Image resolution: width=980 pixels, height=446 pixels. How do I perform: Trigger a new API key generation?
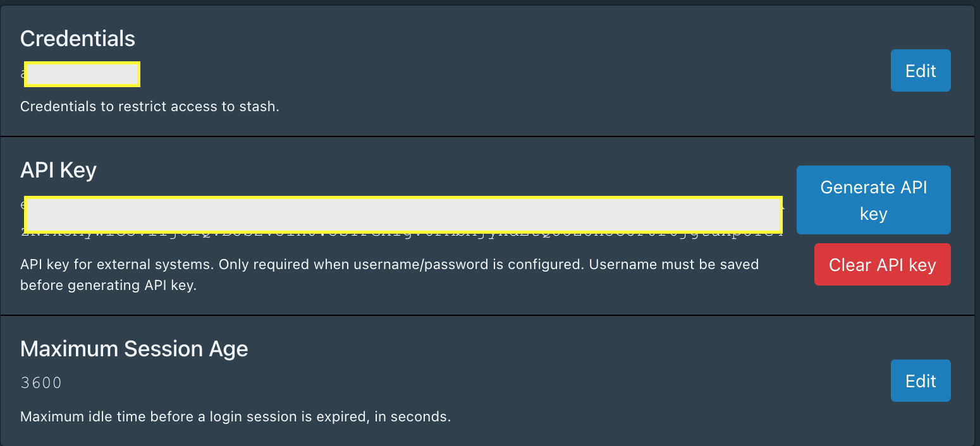[x=873, y=200]
